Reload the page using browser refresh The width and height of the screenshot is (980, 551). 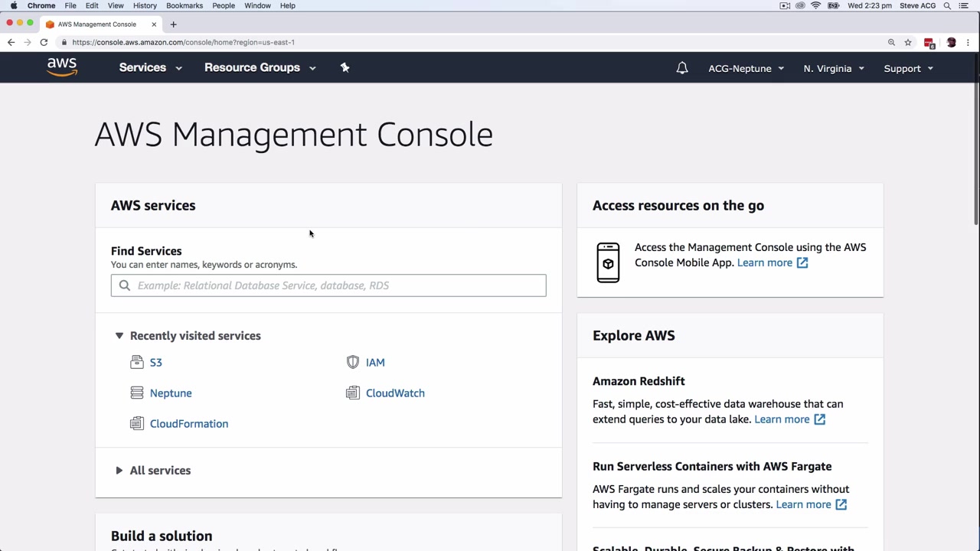pos(44,42)
